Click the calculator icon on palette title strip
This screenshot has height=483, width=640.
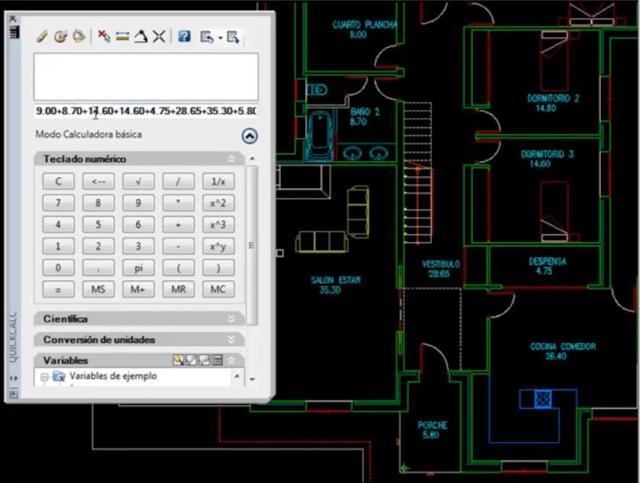point(14,31)
